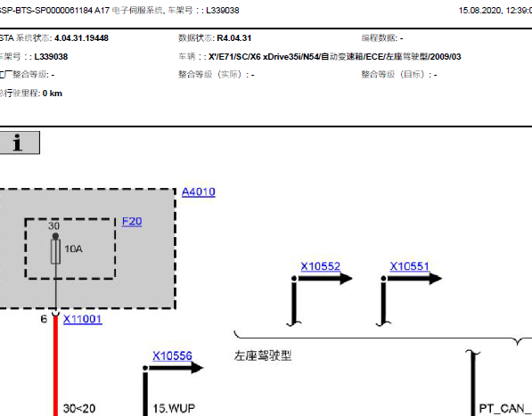Viewport: 532px width, 416px height.
Task: Select the data status value R4.04.31
Action: click(234, 38)
